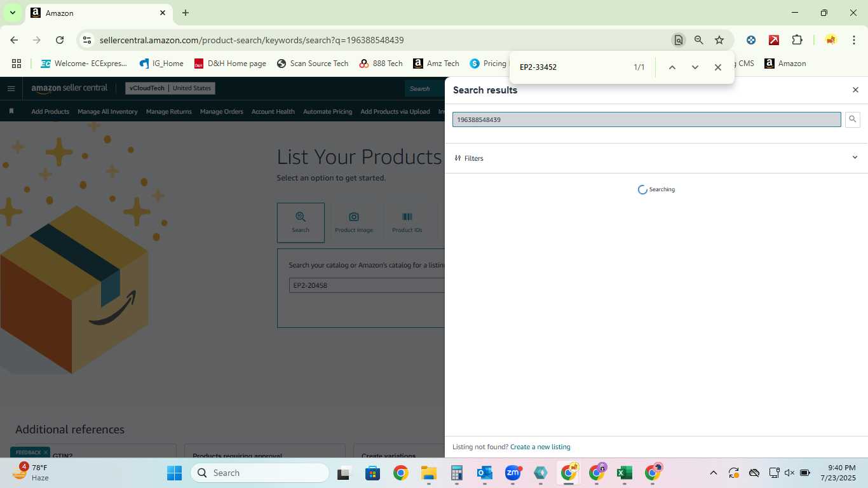Open the Pricing bookmark
868x488 pixels.
coord(488,64)
